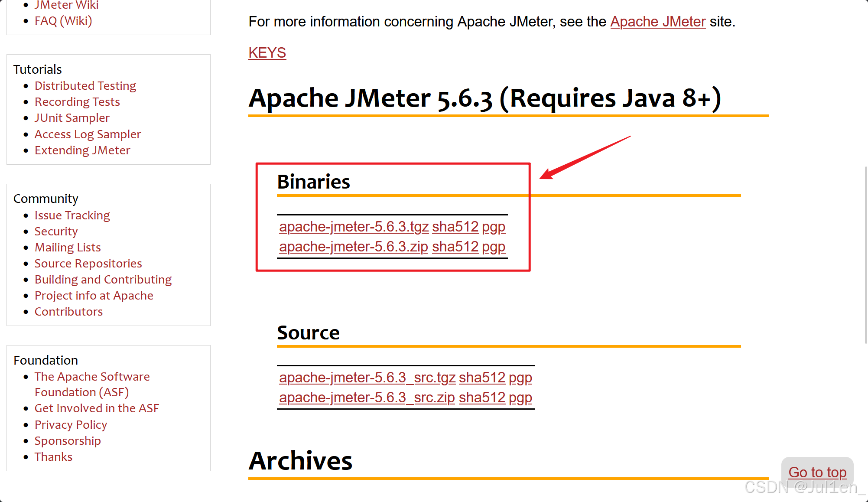Open Mailing Lists community page

coord(68,248)
